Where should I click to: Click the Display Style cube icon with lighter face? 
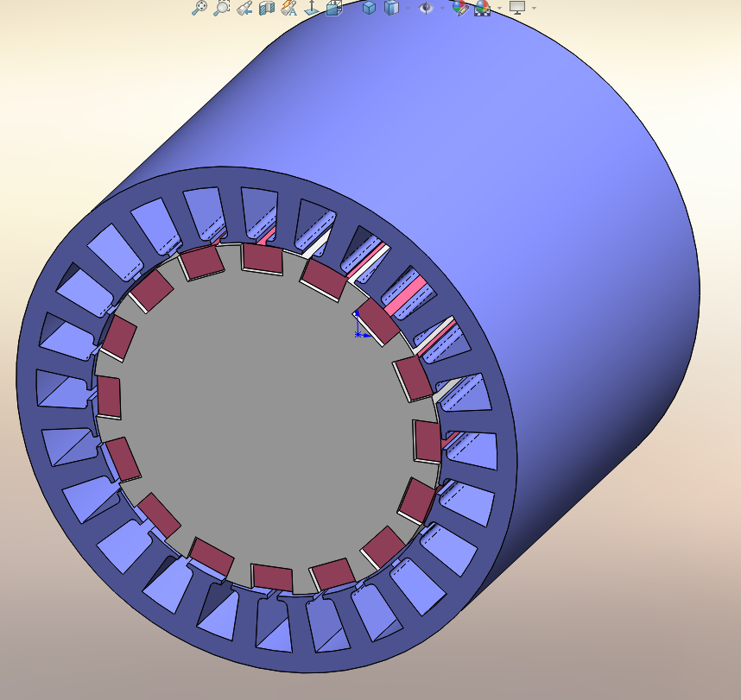[x=391, y=8]
